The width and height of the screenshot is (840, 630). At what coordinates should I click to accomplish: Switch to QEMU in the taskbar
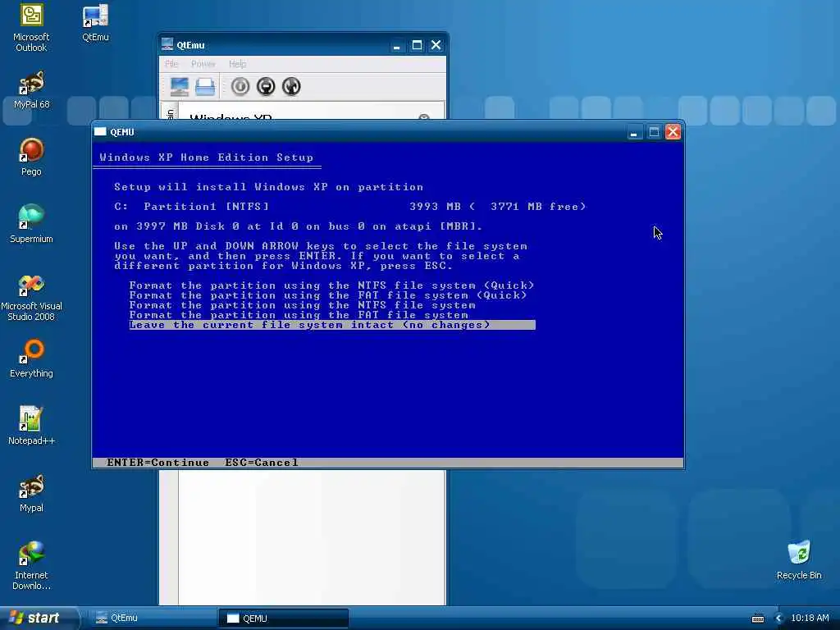click(x=283, y=618)
